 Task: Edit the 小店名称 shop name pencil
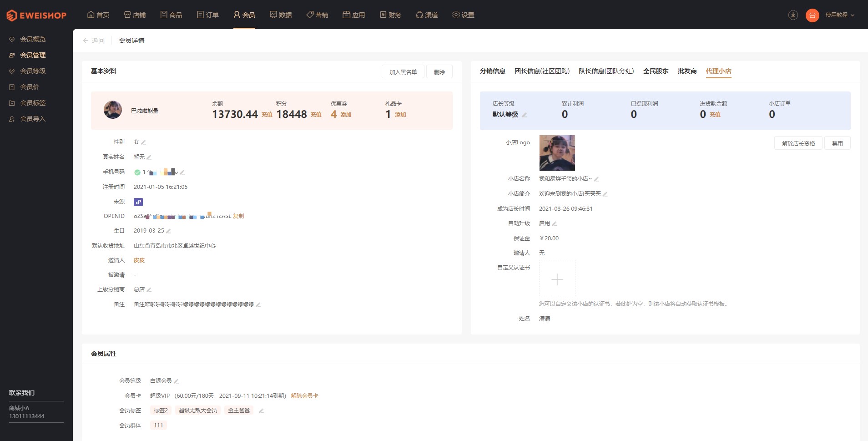point(596,179)
